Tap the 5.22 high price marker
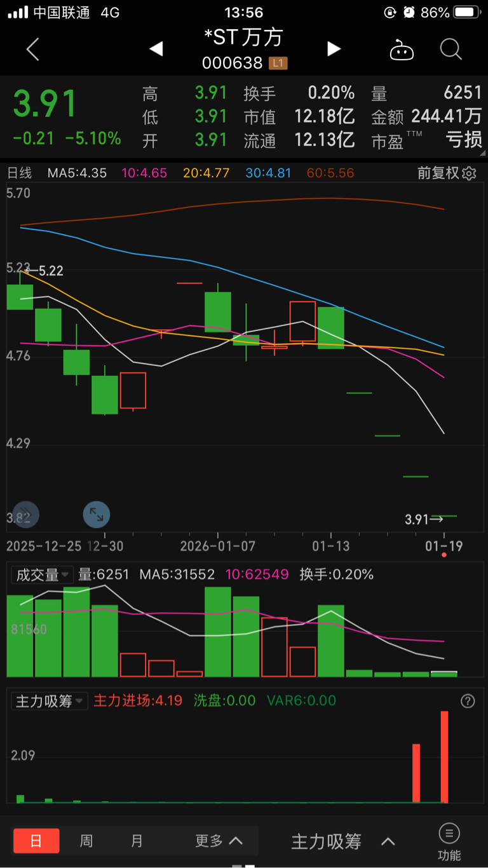 [x=51, y=271]
